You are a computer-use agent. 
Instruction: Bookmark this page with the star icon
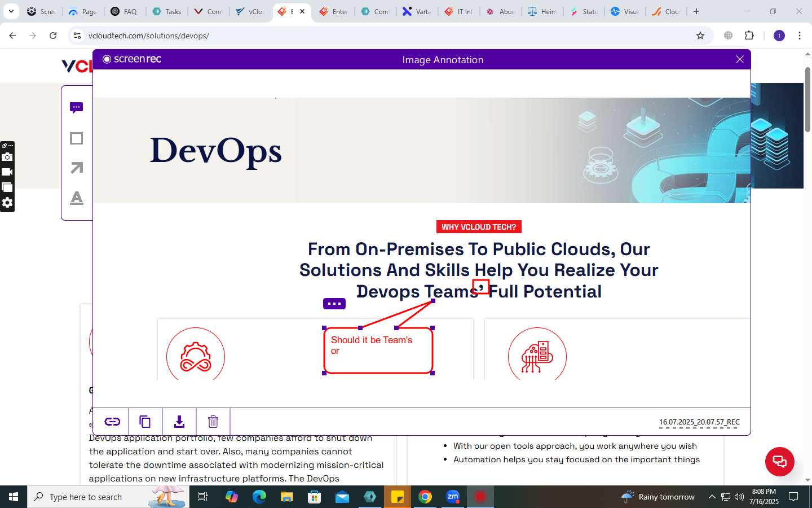[700, 36]
